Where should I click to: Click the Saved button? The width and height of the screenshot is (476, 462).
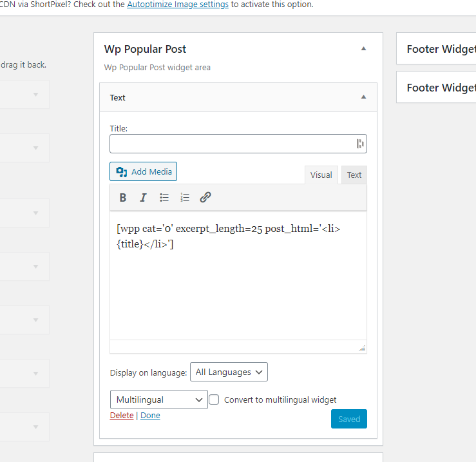pyautogui.click(x=349, y=419)
